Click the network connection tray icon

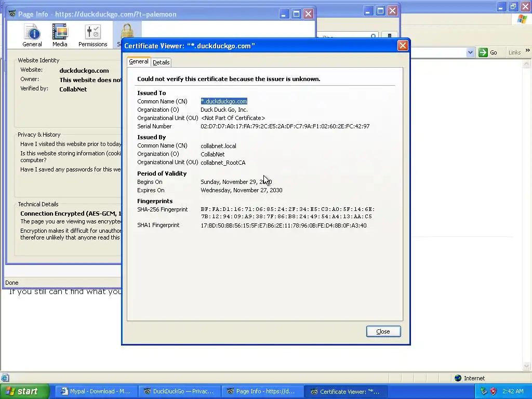[x=484, y=391]
